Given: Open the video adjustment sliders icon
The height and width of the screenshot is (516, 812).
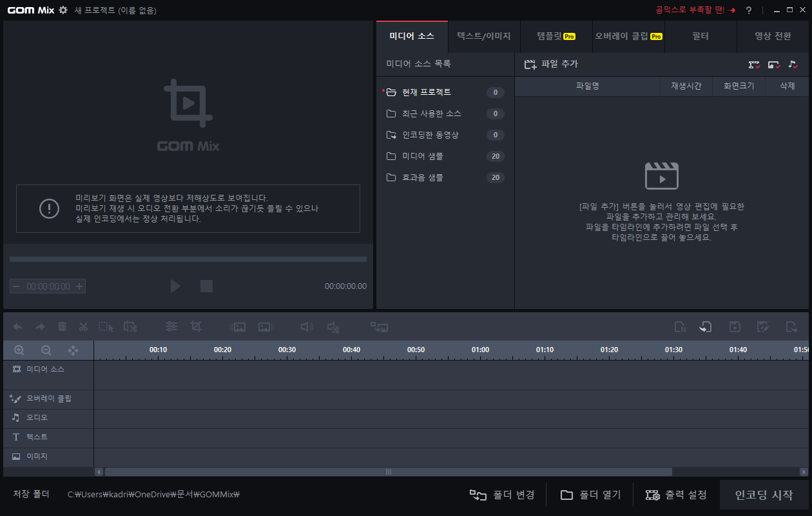Looking at the screenshot, I should (171, 327).
